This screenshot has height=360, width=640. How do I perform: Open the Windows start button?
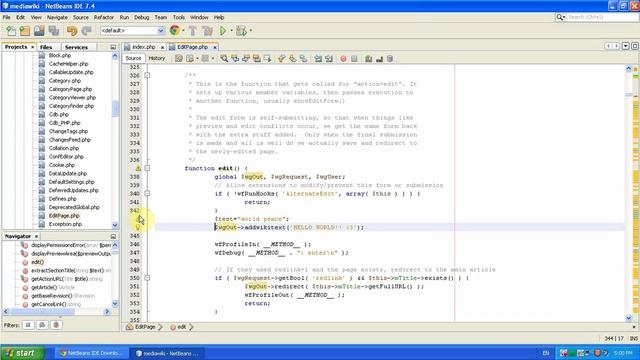[22, 353]
